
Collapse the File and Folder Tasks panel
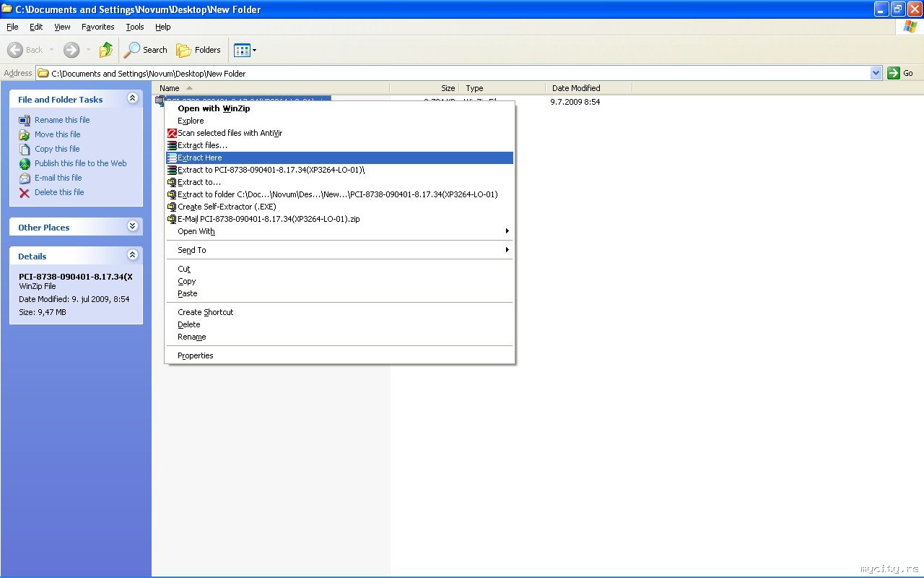132,98
